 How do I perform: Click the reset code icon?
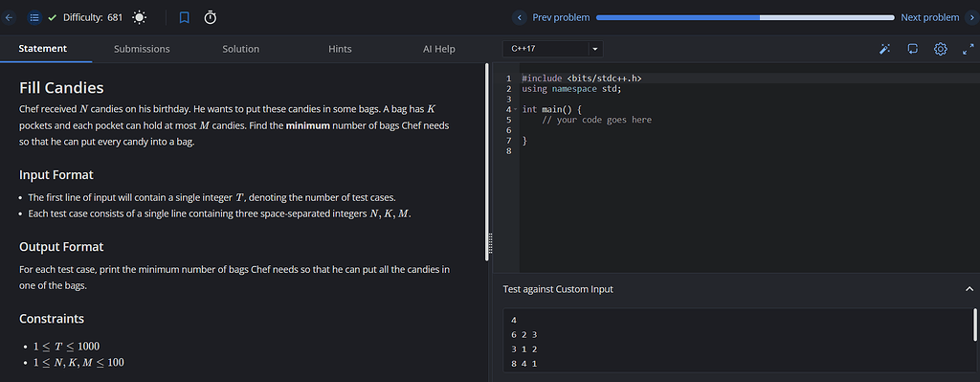pyautogui.click(x=912, y=49)
